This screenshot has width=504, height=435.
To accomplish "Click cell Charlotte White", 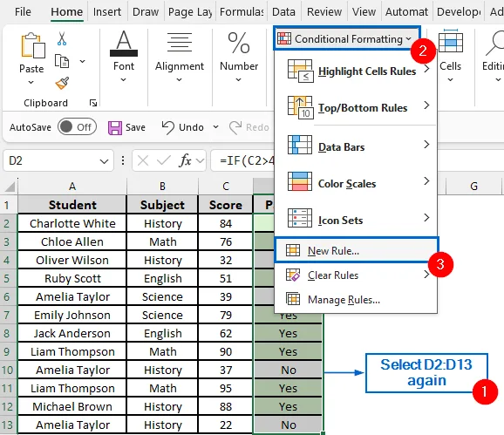I will pyautogui.click(x=72, y=223).
